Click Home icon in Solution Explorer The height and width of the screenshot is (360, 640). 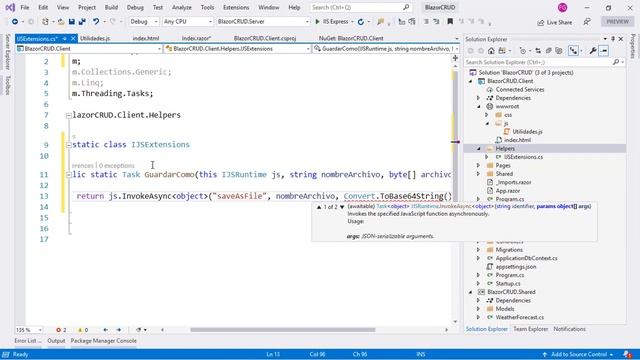pos(491,51)
